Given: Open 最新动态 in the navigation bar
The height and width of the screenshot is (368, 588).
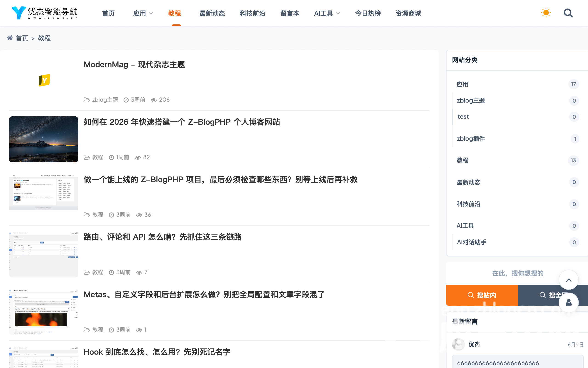Looking at the screenshot, I should (212, 13).
